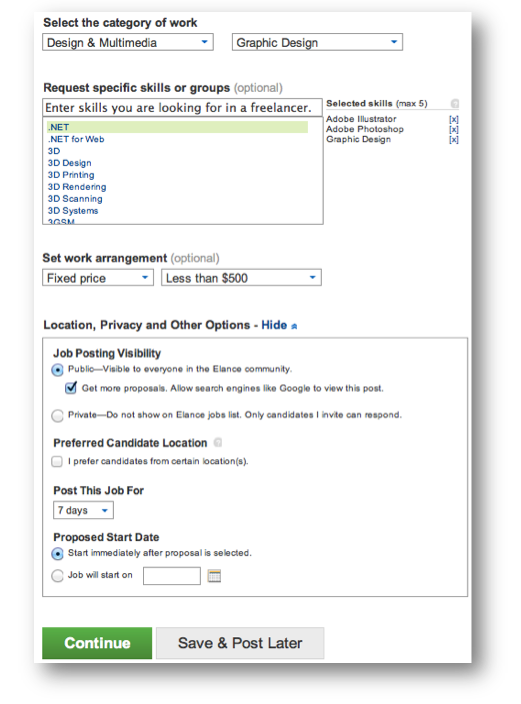Expand the Fixed price arrangement dropdown

(98, 278)
